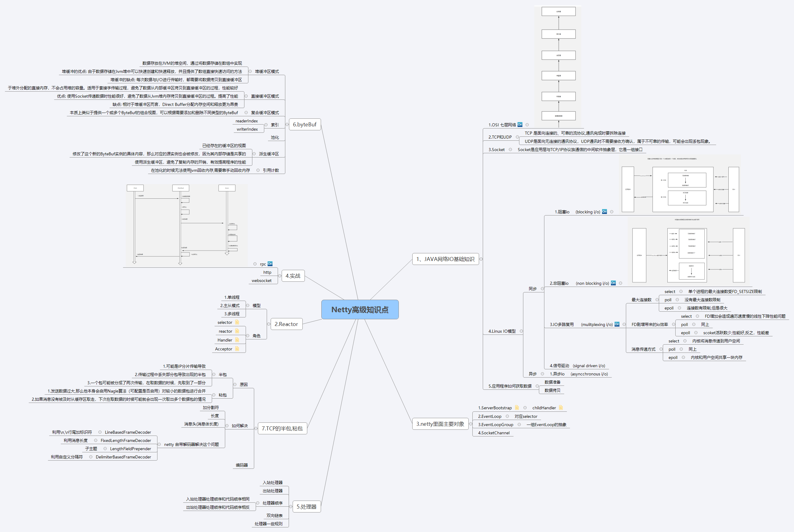
Task: Show the note attached to Acceptor
Action: [237, 349]
